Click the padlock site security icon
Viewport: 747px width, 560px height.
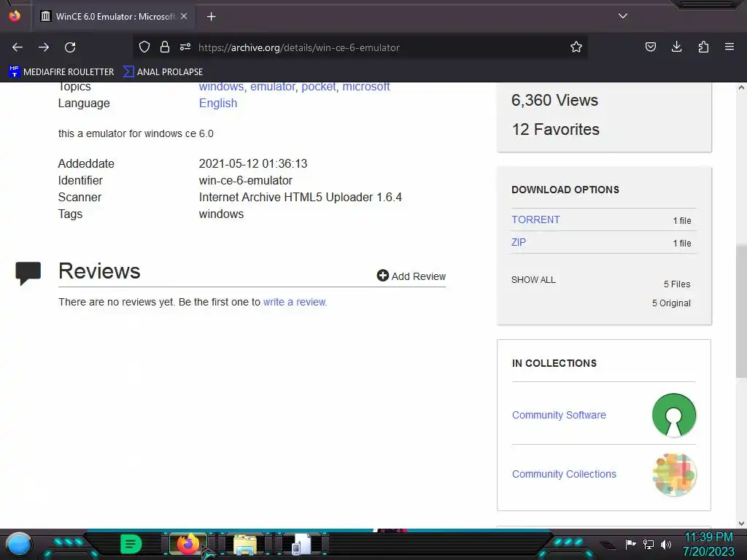[x=165, y=47]
